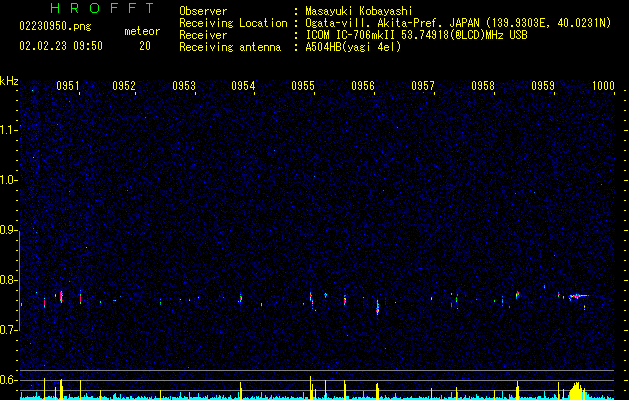Click the 1.1 kHz frequency label
The image size is (629, 400).
tap(8, 130)
